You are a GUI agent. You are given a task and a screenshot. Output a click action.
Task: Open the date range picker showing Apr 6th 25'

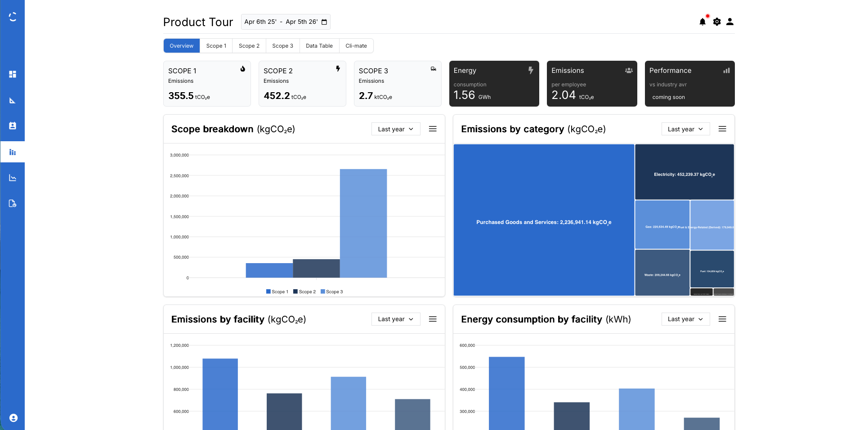(285, 22)
